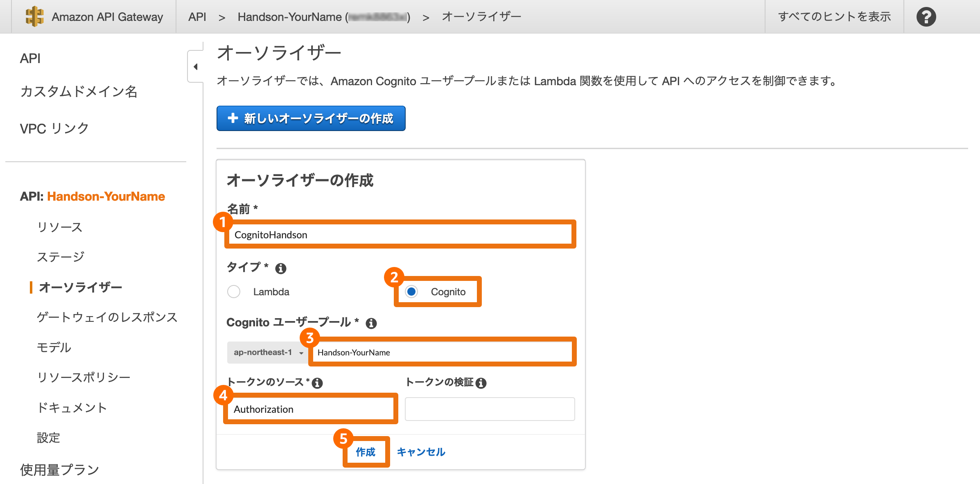Image resolution: width=980 pixels, height=484 pixels.
Task: Click the Amazon API Gateway title text
Action: 107,17
